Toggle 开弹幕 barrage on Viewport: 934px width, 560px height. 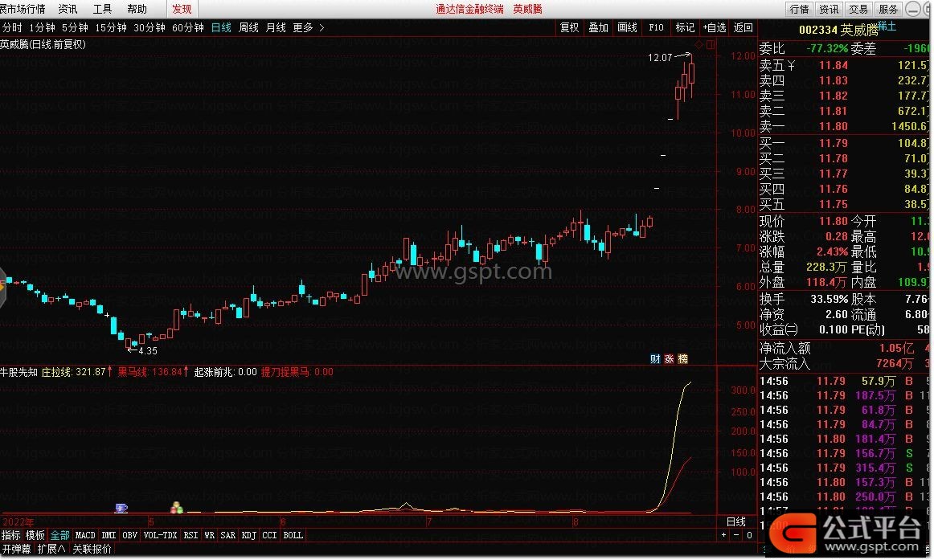click(x=16, y=549)
